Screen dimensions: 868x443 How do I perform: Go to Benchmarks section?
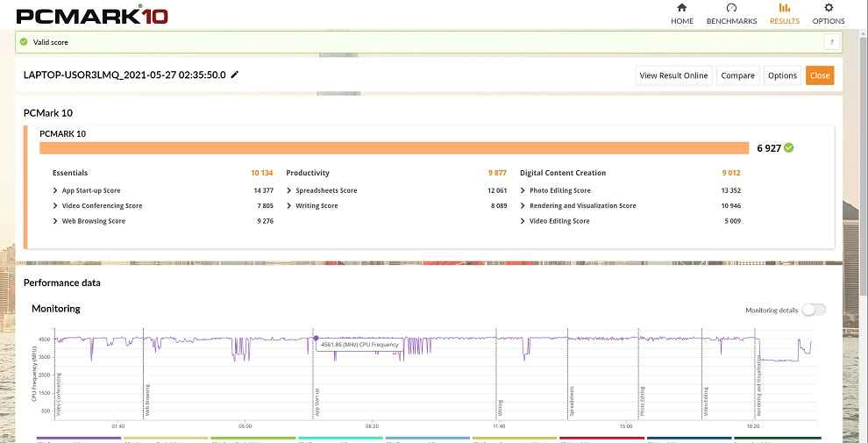pos(731,14)
